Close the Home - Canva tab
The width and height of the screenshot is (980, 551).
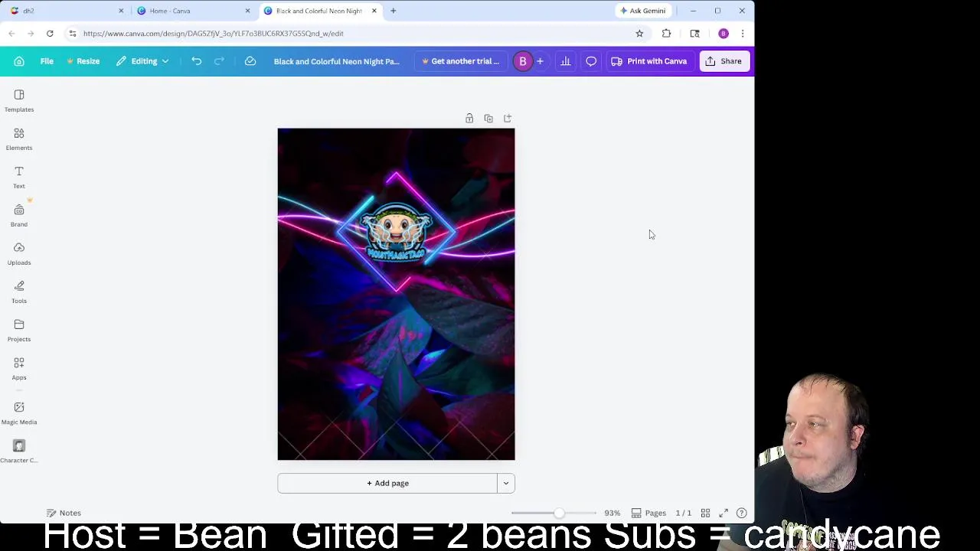(x=247, y=11)
